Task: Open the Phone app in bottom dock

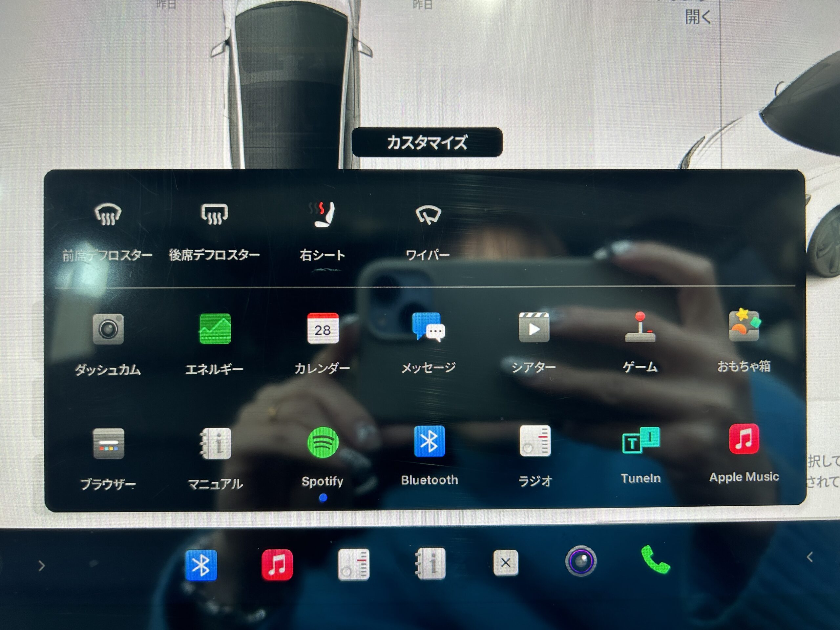Action: pyautogui.click(x=656, y=560)
